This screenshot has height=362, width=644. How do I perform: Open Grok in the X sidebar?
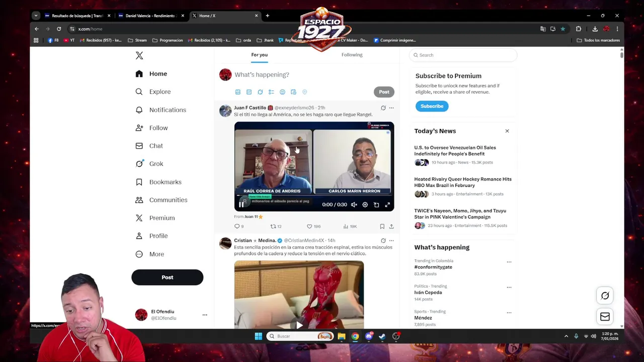pos(149,163)
